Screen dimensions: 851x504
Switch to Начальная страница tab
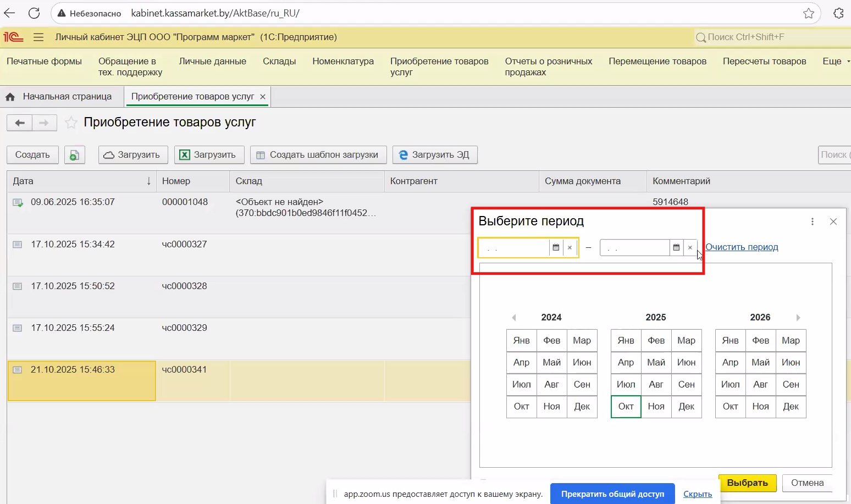point(67,97)
